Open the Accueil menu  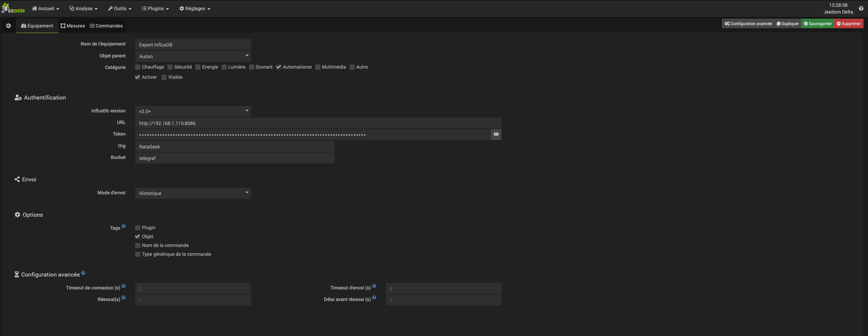[x=46, y=8]
